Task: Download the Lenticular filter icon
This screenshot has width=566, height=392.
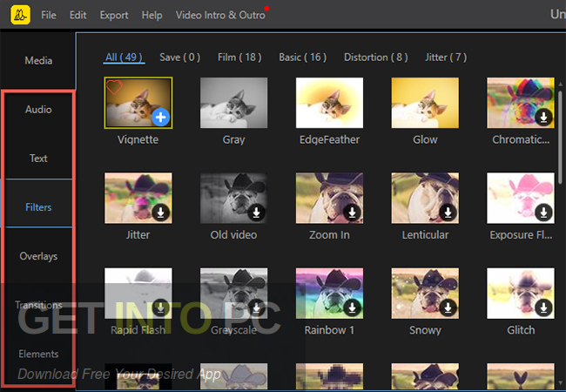Action: pos(448,213)
